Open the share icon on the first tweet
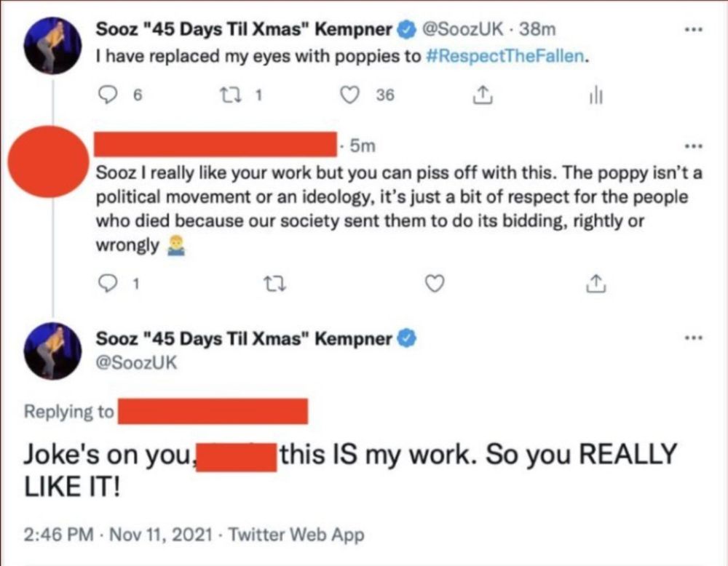Image resolution: width=728 pixels, height=566 pixels. 482,95
